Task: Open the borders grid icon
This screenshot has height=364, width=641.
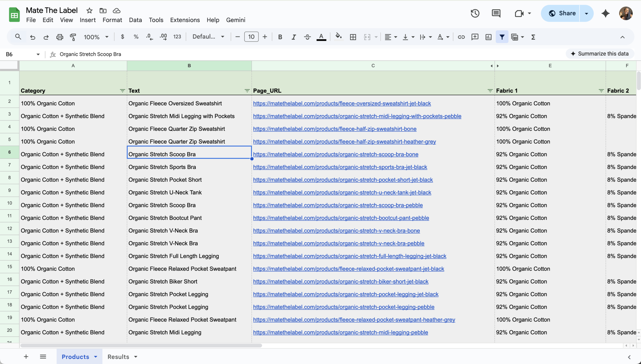Action: (353, 37)
